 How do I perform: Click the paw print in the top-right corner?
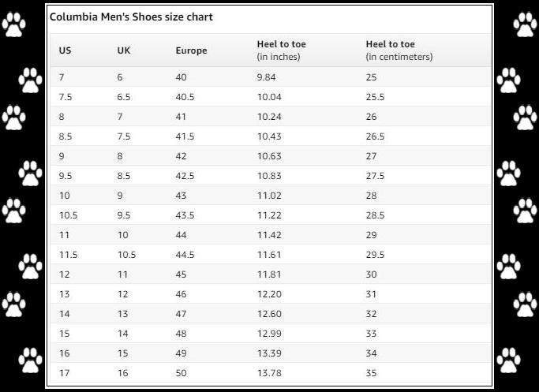click(x=525, y=24)
